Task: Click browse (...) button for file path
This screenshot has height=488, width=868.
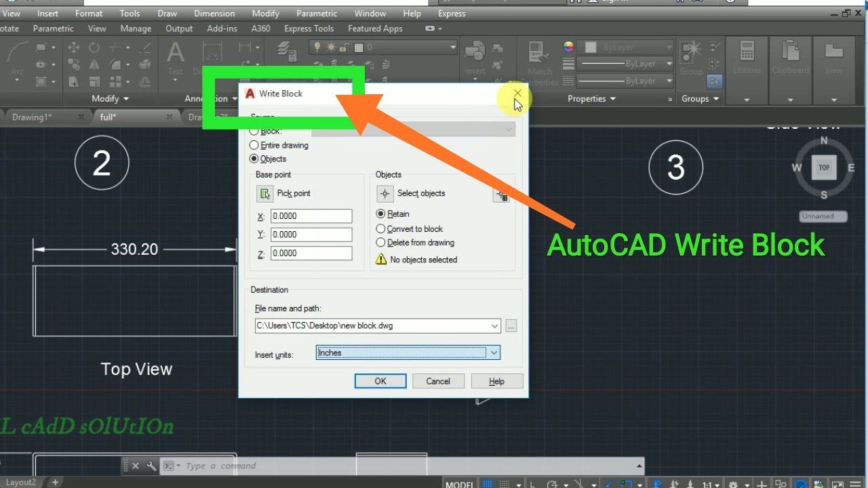Action: pyautogui.click(x=511, y=326)
